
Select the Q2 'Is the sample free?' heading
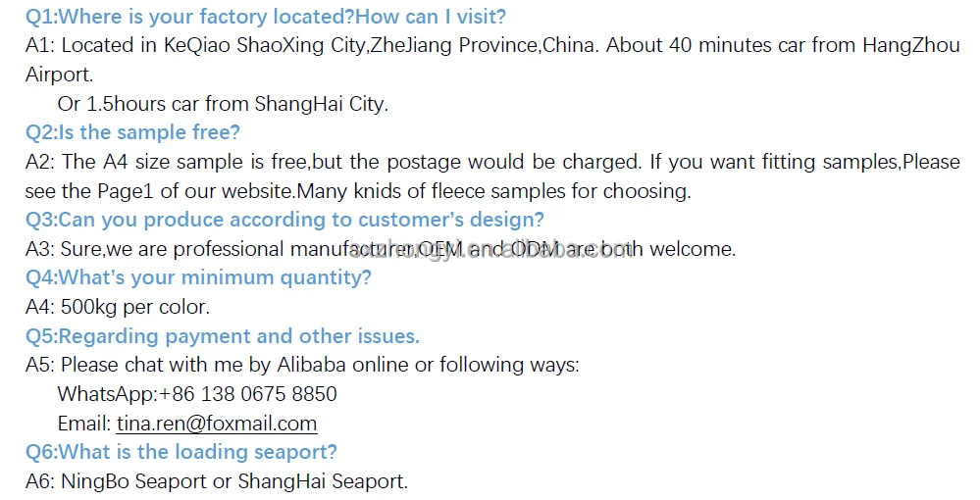tap(132, 132)
